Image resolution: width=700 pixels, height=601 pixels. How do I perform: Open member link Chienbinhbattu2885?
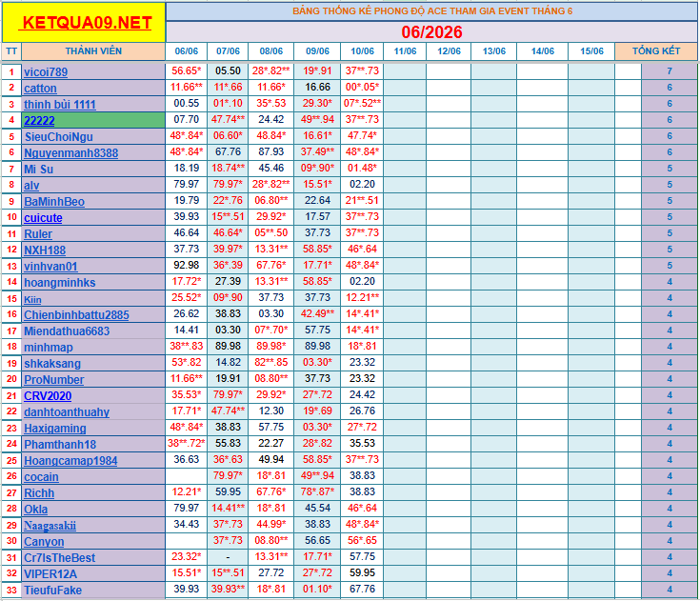click(x=76, y=315)
